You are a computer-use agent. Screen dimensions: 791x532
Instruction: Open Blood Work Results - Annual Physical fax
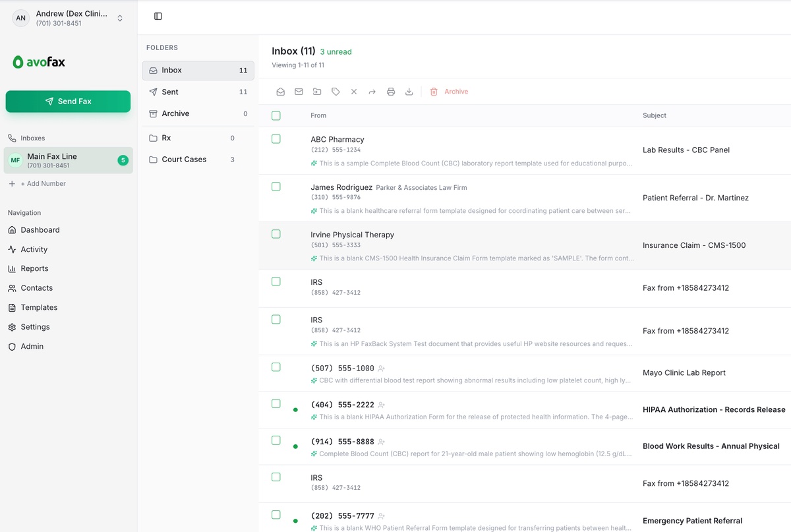pos(711,446)
